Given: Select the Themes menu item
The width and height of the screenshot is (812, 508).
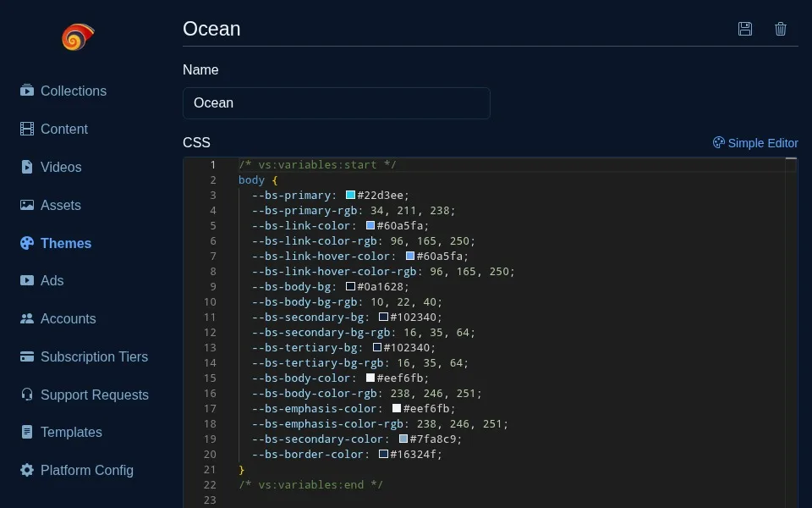Looking at the screenshot, I should click(x=66, y=243).
